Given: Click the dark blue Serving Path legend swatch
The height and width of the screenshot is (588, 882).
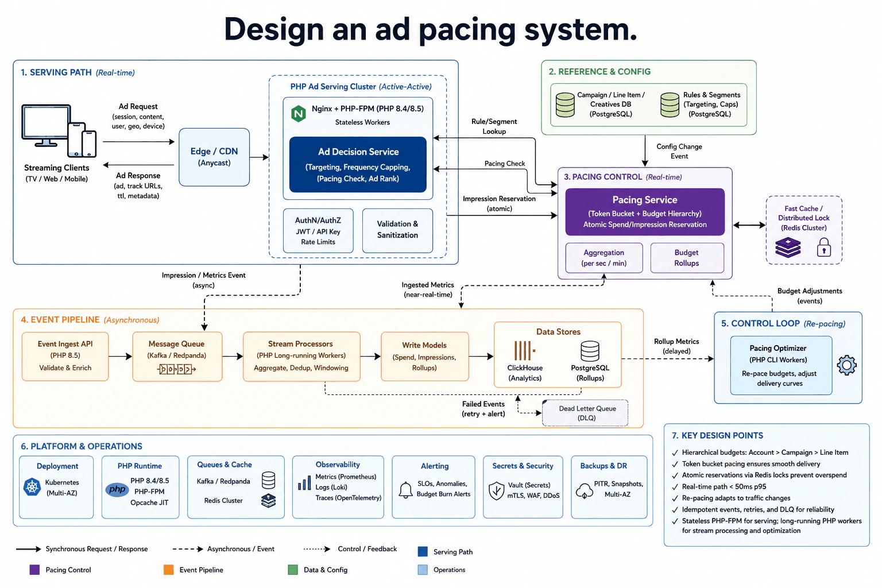Looking at the screenshot, I should tap(423, 552).
